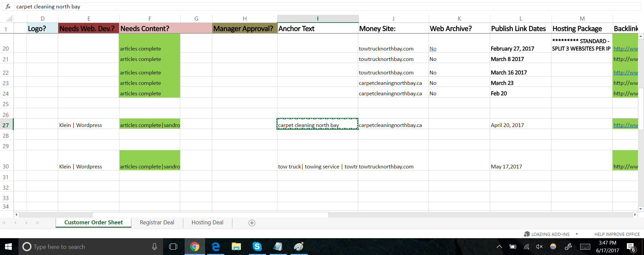The height and width of the screenshot is (255, 644).
Task: Click the Select All corner triangle
Action: [9, 19]
